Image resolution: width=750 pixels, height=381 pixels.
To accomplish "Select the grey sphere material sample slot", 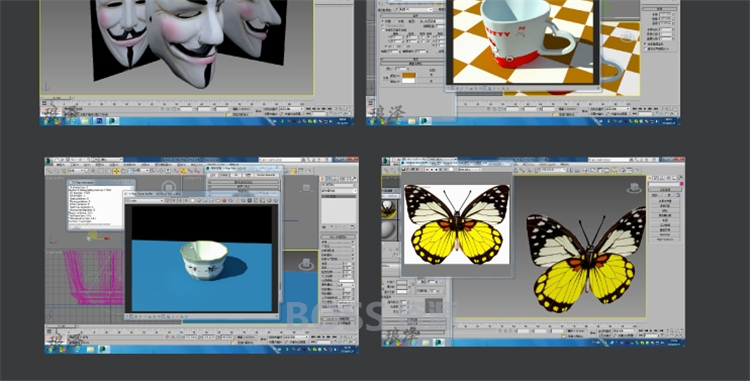I will (389, 230).
